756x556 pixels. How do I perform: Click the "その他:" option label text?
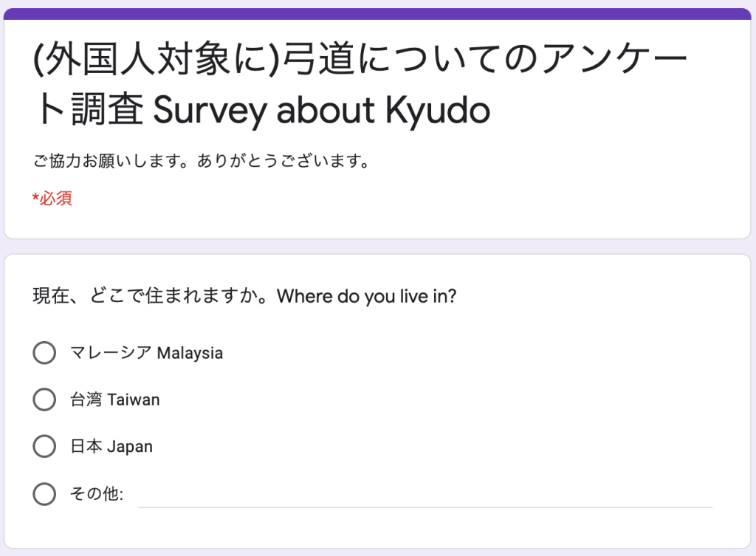click(x=96, y=494)
